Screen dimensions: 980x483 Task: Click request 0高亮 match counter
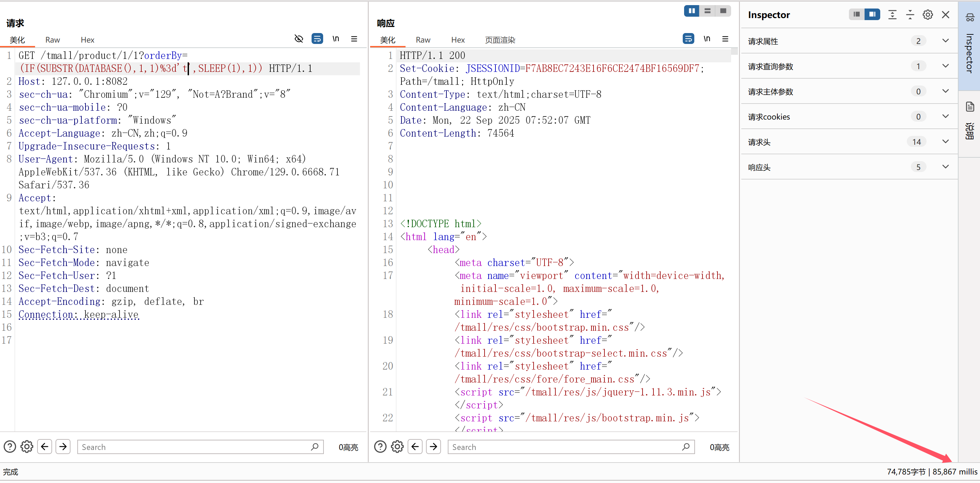point(348,447)
